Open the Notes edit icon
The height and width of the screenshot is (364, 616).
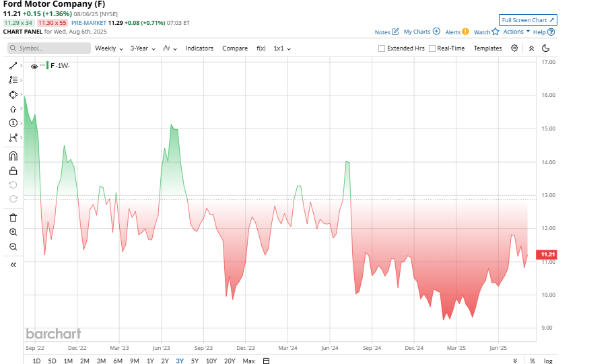[x=395, y=32]
